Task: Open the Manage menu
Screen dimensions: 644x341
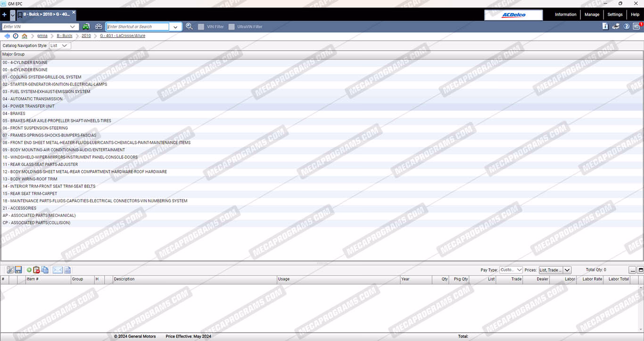Action: coord(592,15)
